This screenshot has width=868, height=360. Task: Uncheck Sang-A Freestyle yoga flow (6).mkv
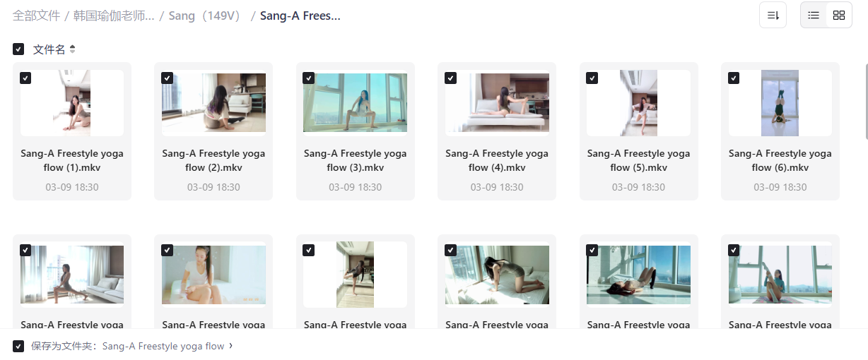pos(734,78)
